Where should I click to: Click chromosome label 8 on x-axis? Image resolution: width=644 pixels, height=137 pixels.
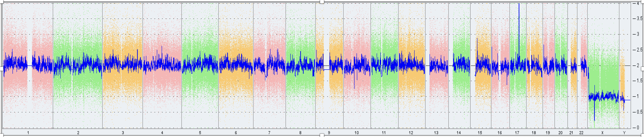coord(300,133)
